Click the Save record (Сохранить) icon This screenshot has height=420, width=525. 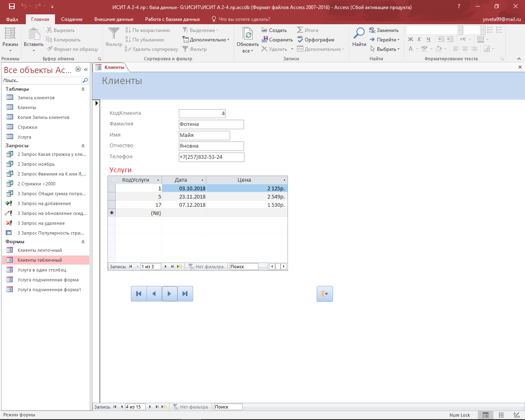(265, 40)
